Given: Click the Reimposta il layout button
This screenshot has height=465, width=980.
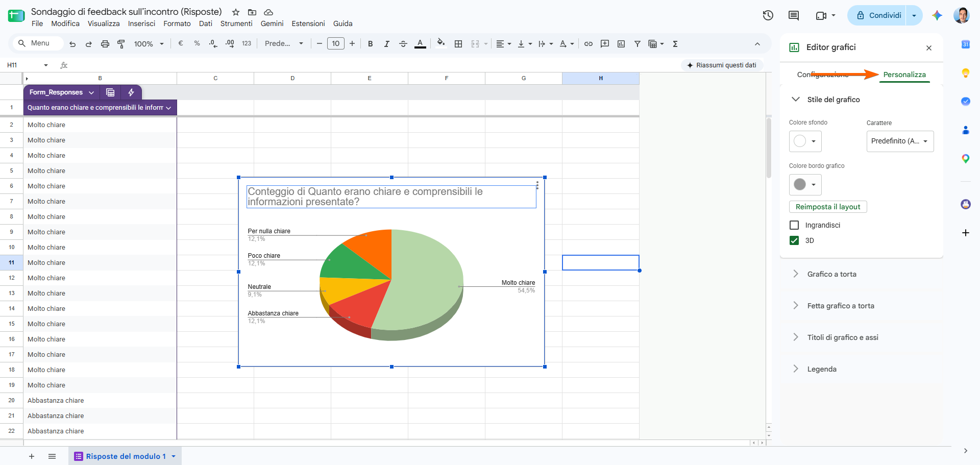Looking at the screenshot, I should 828,207.
